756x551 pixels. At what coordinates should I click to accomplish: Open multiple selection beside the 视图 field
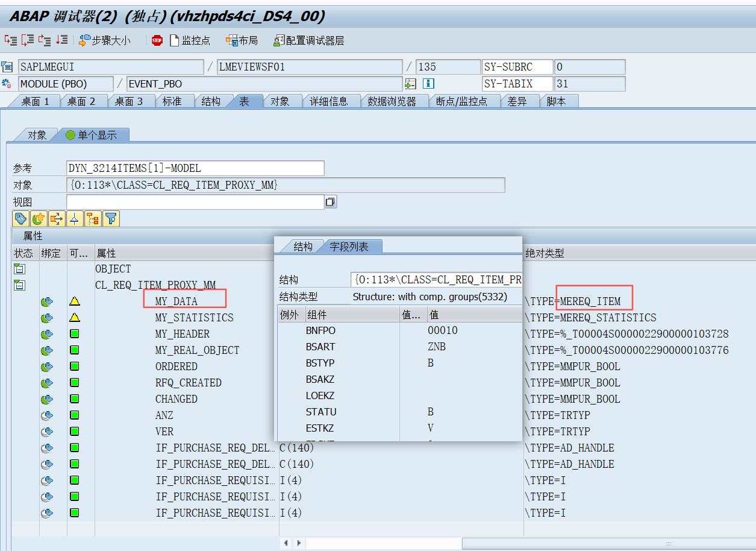[x=330, y=201]
